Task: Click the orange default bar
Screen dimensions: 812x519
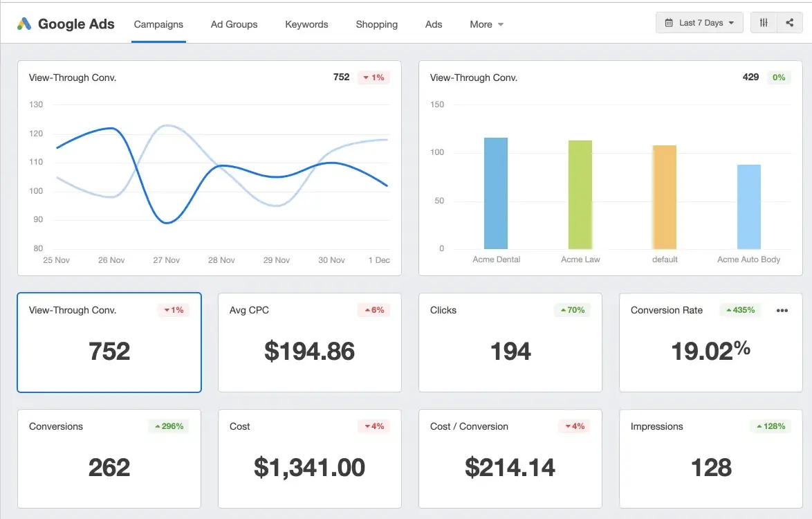Action: click(665, 197)
